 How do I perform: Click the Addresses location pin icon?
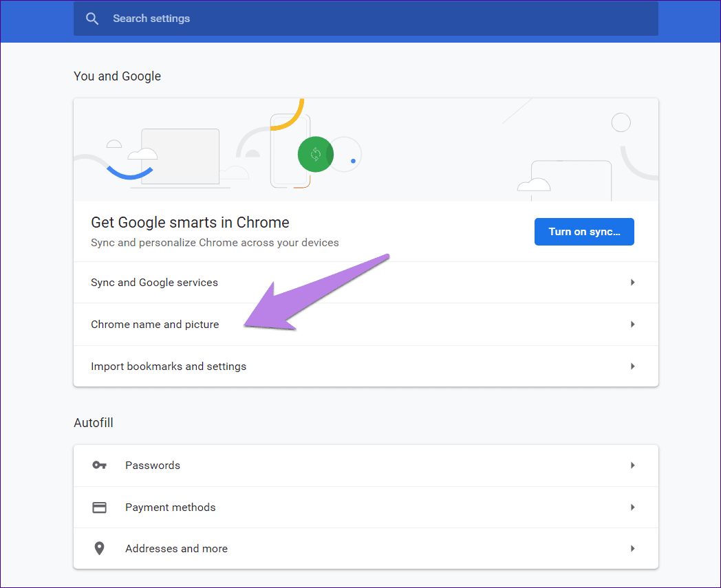[x=99, y=548]
